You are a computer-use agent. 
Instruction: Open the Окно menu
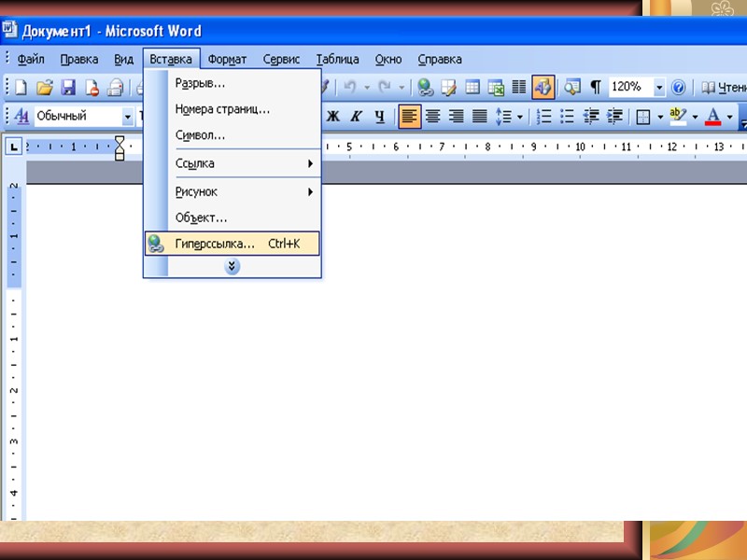[x=388, y=60]
